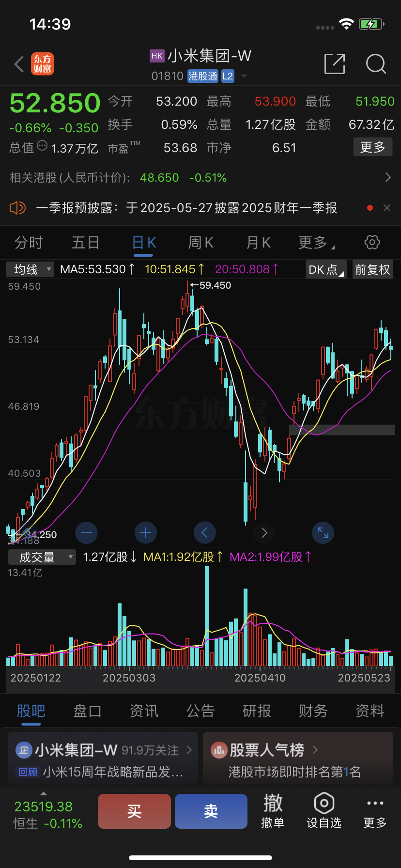Tap the 小米集团-W 股吧 avatar icon

point(24,750)
